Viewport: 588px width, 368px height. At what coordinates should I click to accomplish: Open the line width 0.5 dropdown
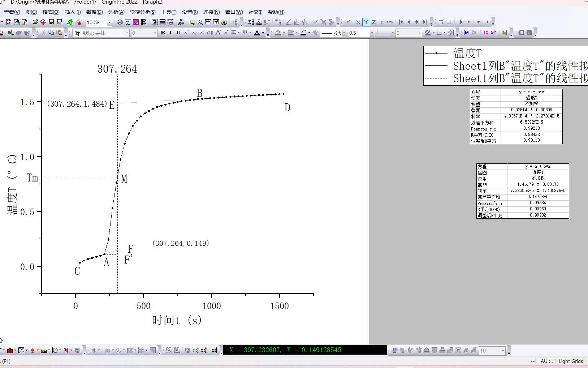(372, 33)
